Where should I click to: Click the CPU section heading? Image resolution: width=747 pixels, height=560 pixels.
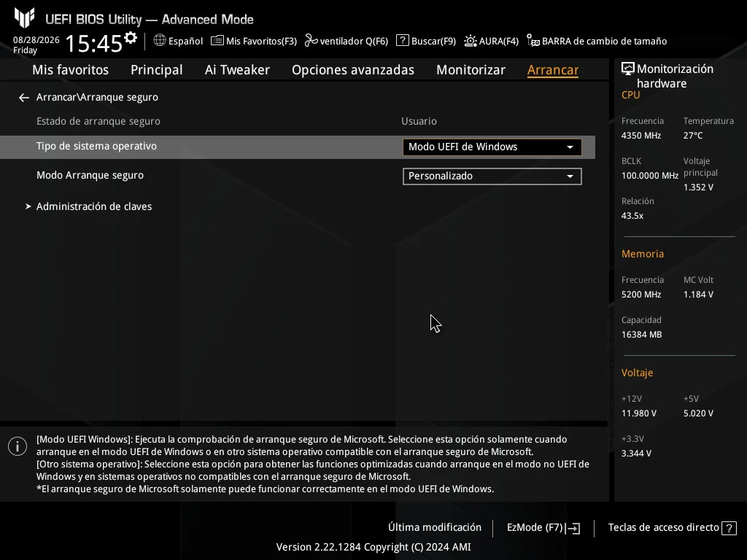click(x=630, y=95)
